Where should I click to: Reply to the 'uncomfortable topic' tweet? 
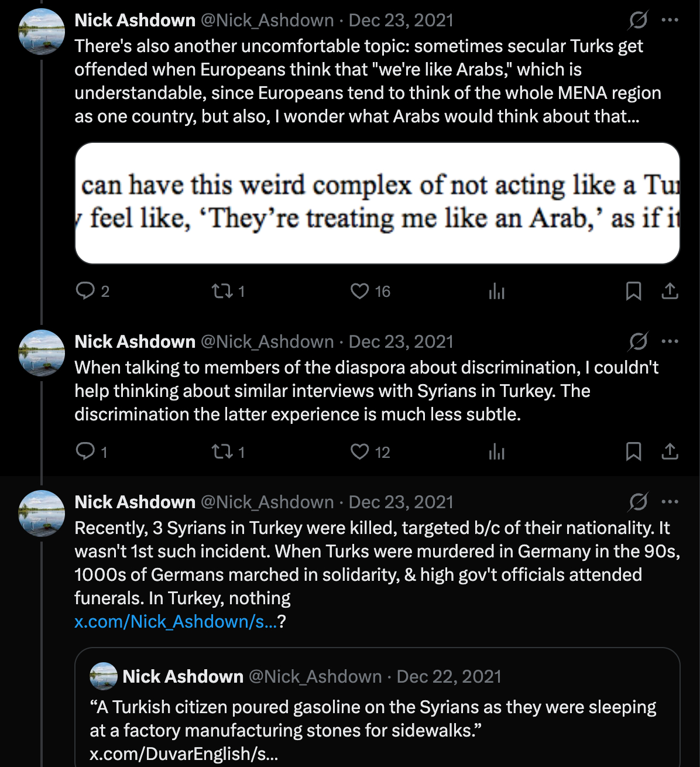point(85,290)
